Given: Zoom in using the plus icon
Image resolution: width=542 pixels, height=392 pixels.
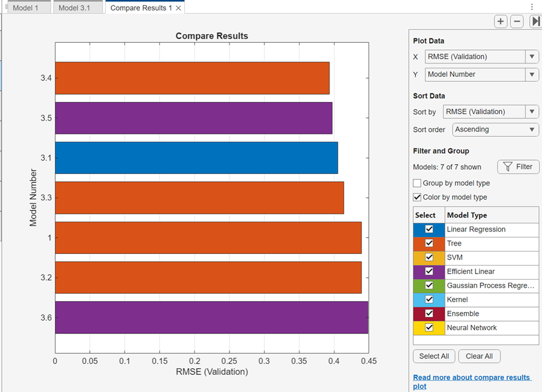Looking at the screenshot, I should click(500, 21).
